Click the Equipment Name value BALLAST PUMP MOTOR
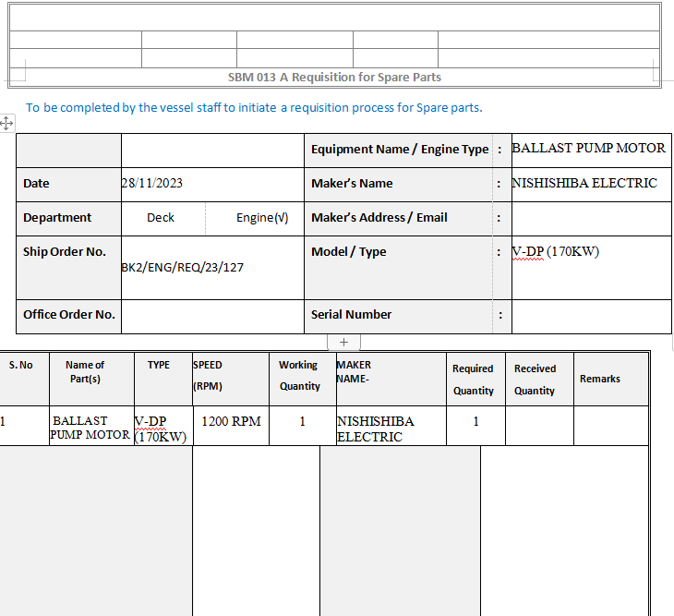674x616 pixels. [x=588, y=148]
